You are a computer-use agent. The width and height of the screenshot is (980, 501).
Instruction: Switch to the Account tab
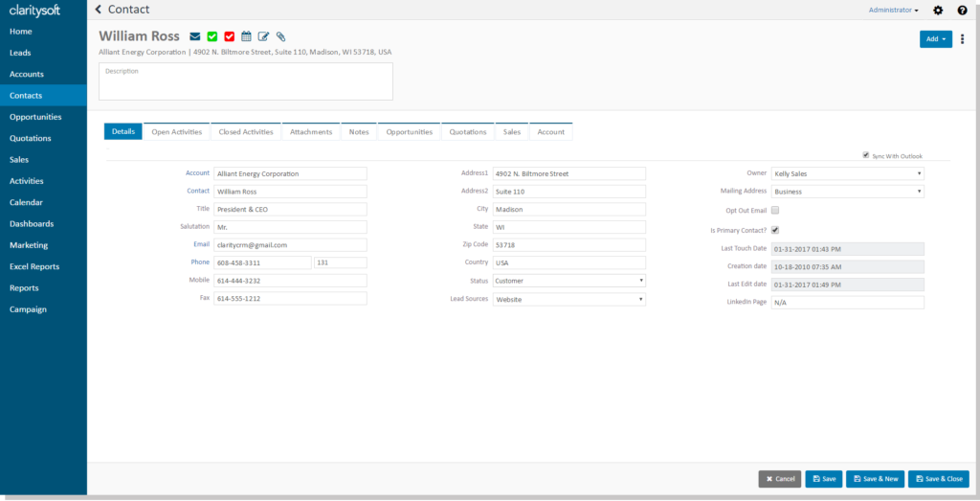[x=551, y=132]
